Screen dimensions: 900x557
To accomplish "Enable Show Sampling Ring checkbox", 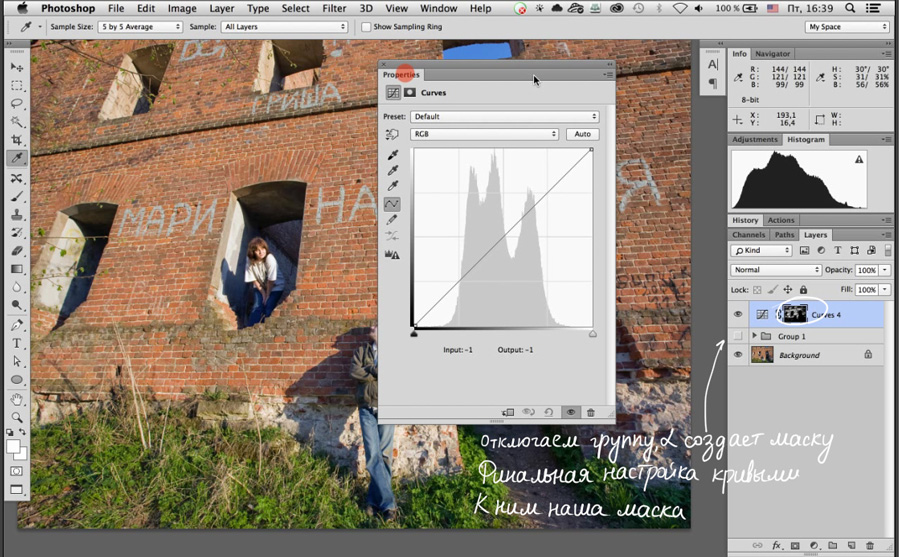I will [366, 27].
